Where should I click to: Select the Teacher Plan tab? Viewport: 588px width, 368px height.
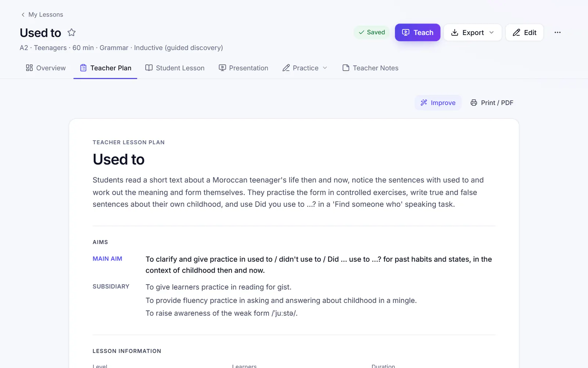(105, 68)
